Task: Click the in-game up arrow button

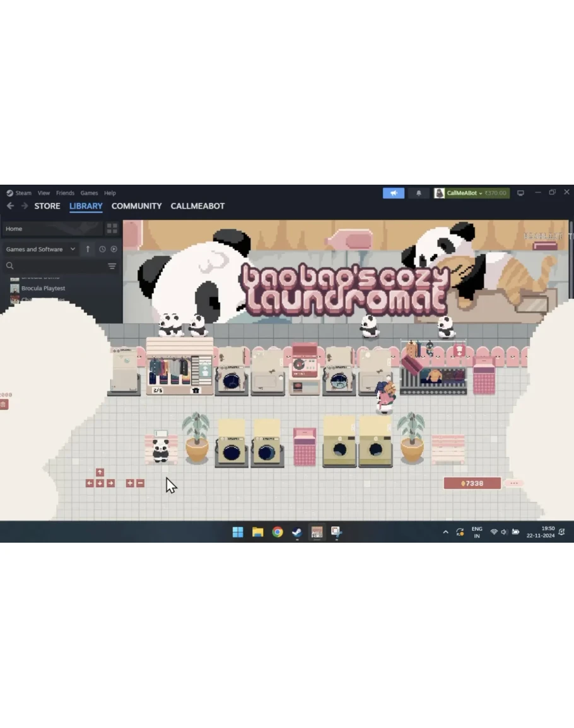Action: pyautogui.click(x=100, y=472)
